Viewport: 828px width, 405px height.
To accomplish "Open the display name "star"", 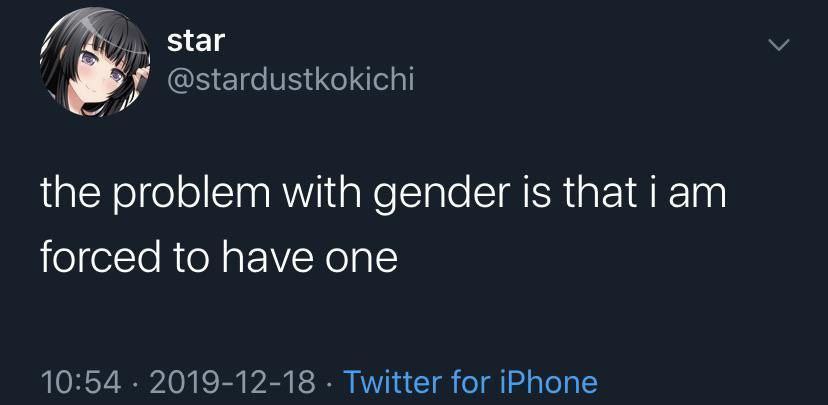I will pyautogui.click(x=195, y=41).
